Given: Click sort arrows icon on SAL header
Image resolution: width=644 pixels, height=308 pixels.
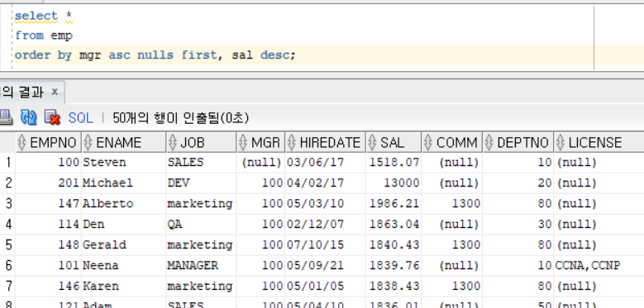Looking at the screenshot, I should 373,143.
